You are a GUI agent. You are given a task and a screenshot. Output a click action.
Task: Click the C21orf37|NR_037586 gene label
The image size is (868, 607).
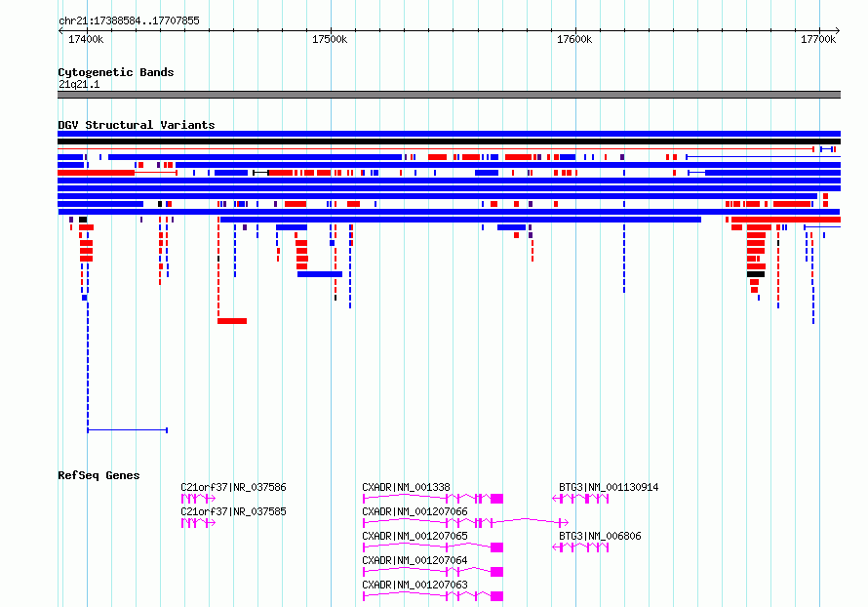(x=234, y=487)
